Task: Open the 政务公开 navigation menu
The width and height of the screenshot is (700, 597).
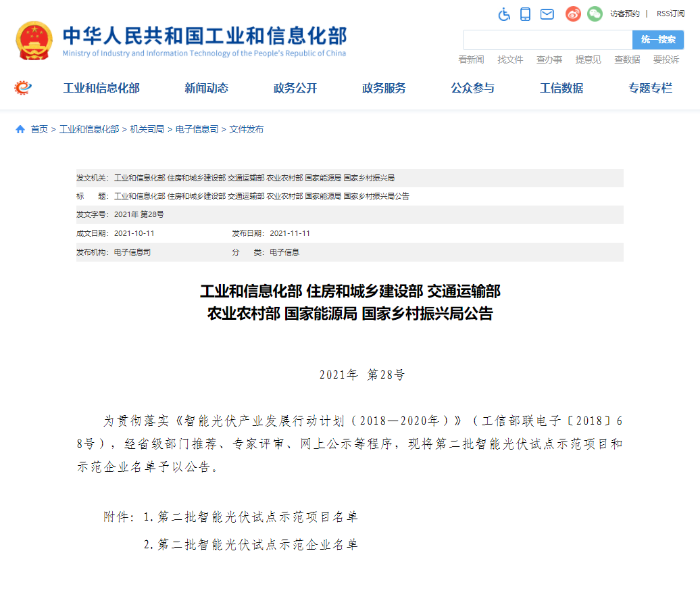Action: [x=295, y=88]
